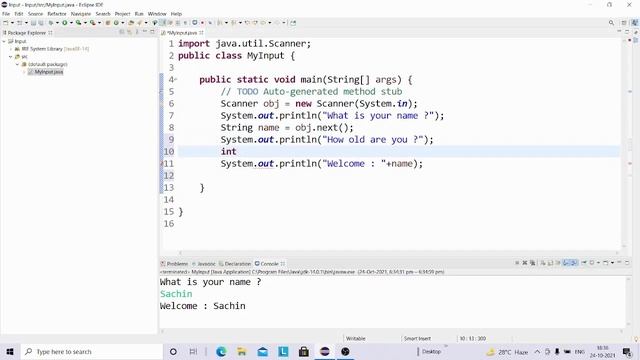Open the Coverage icon's dropdown arrow
Viewport: 640px width, 360px height.
(x=85, y=23)
